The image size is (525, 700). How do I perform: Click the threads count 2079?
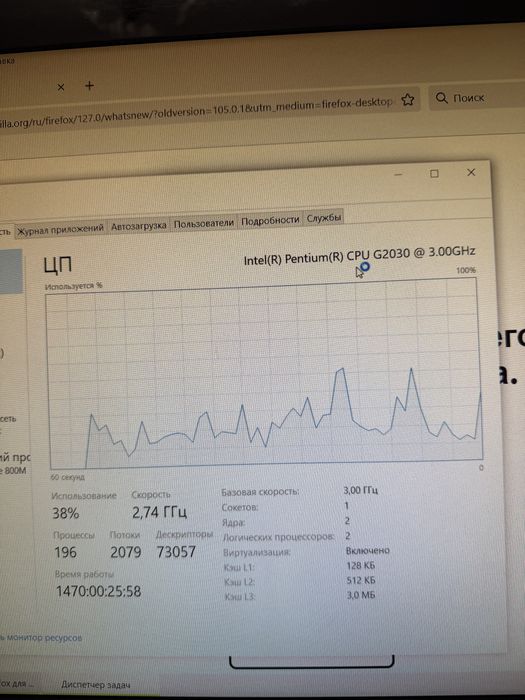pos(125,552)
